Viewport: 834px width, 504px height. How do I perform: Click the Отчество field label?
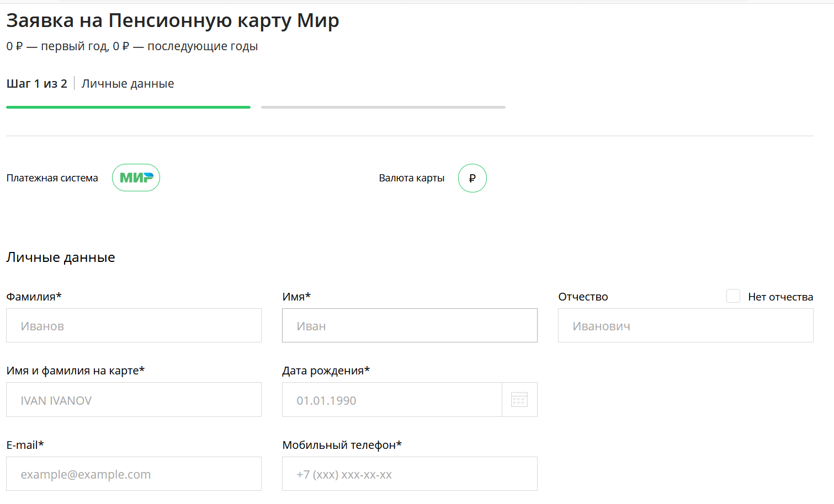[583, 297]
